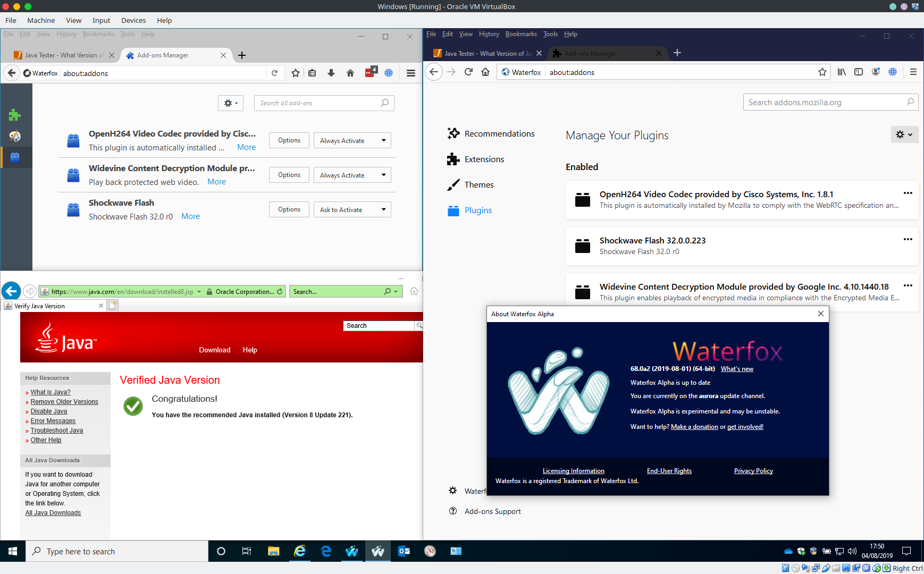Open gear tools dropdown in left add-ons manager
Image resolution: width=924 pixels, height=574 pixels.
231,103
